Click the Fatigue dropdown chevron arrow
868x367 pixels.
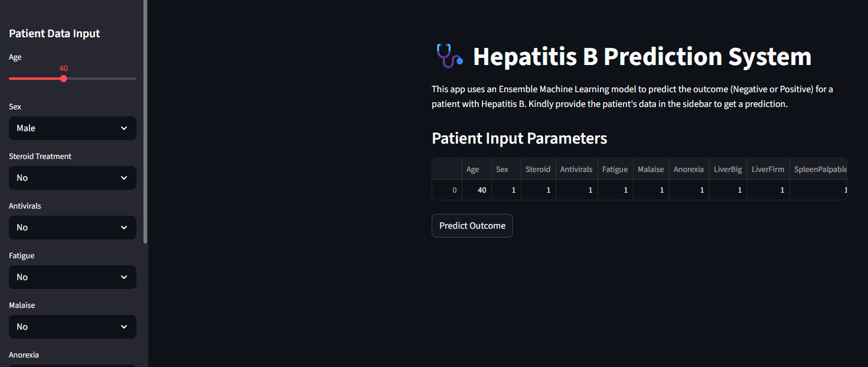pyautogui.click(x=124, y=277)
